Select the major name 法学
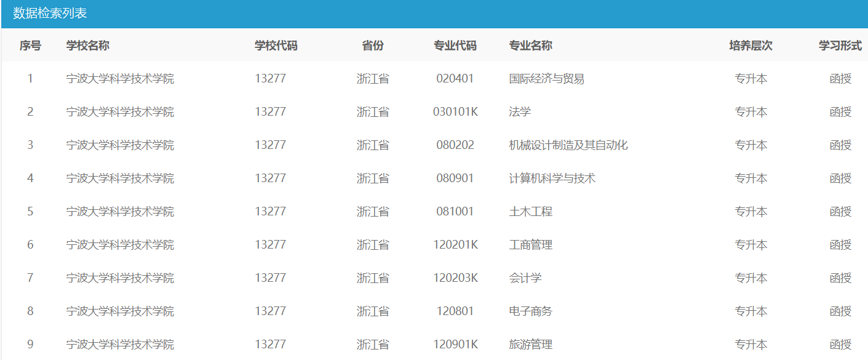The height and width of the screenshot is (360, 868). point(520,112)
